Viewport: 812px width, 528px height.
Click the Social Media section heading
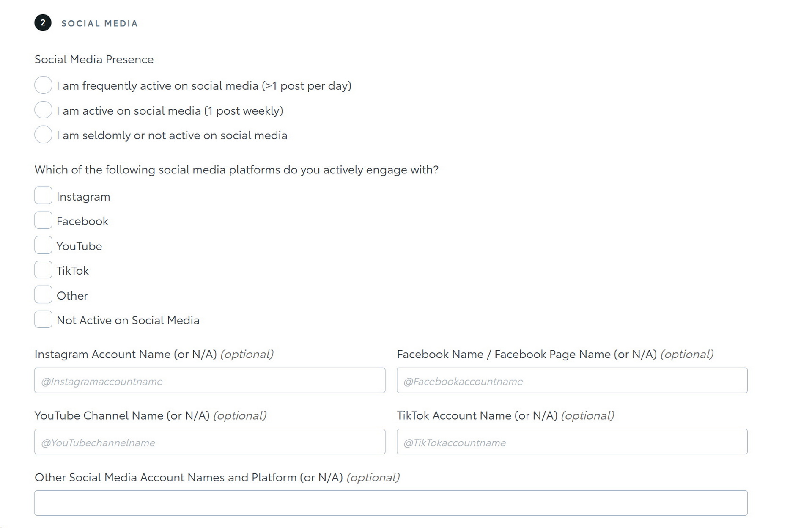click(x=99, y=23)
